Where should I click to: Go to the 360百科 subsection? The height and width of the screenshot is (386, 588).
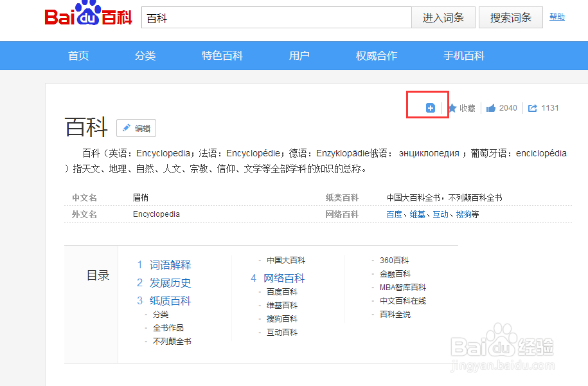394,260
